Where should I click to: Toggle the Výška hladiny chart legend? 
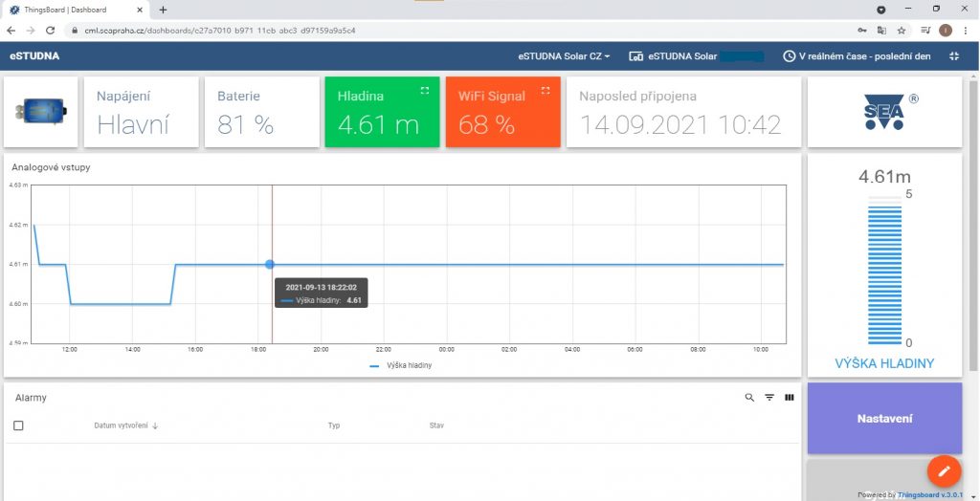401,365
